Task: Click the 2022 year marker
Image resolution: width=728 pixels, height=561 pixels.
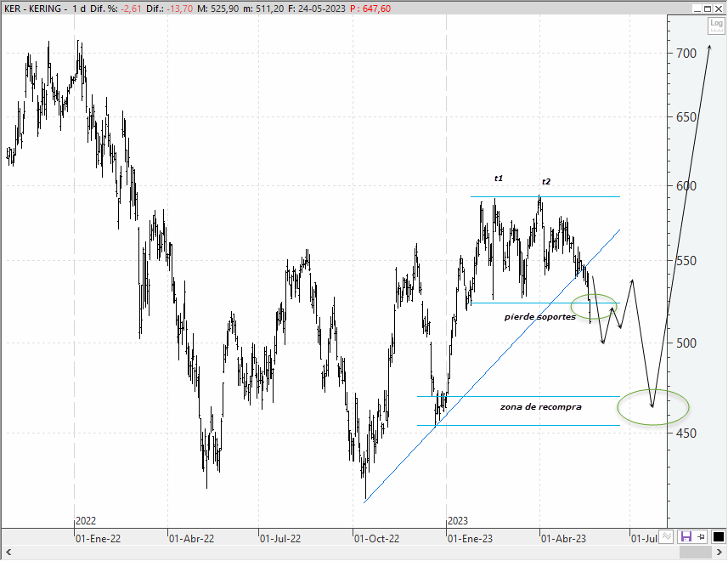Action: [86, 521]
